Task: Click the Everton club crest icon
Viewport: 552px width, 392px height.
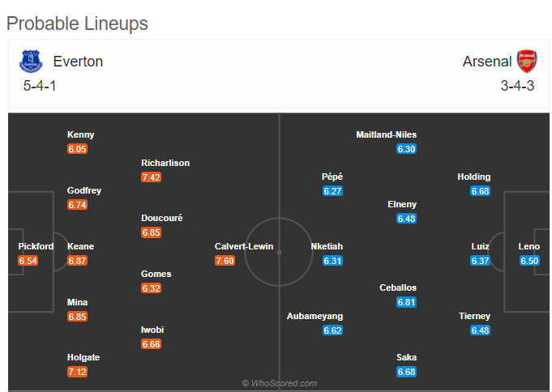Action: (x=31, y=62)
